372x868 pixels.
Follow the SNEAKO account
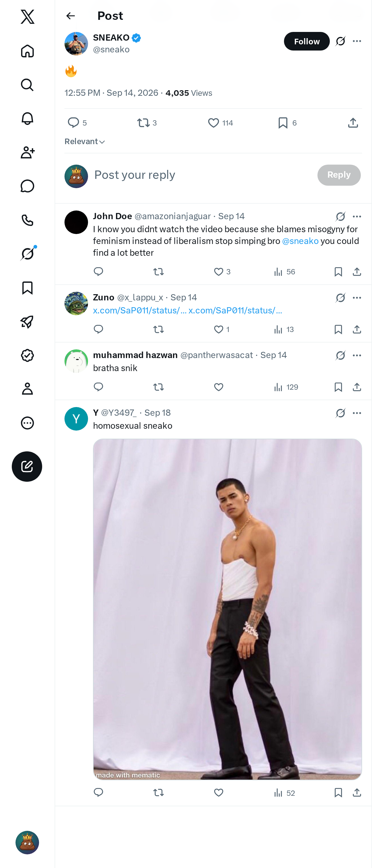307,41
